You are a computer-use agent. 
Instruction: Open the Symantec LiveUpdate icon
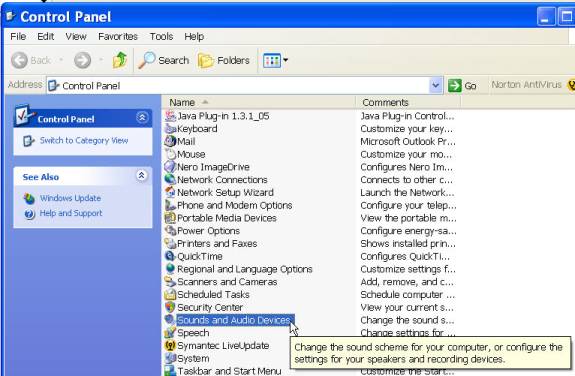click(170, 346)
